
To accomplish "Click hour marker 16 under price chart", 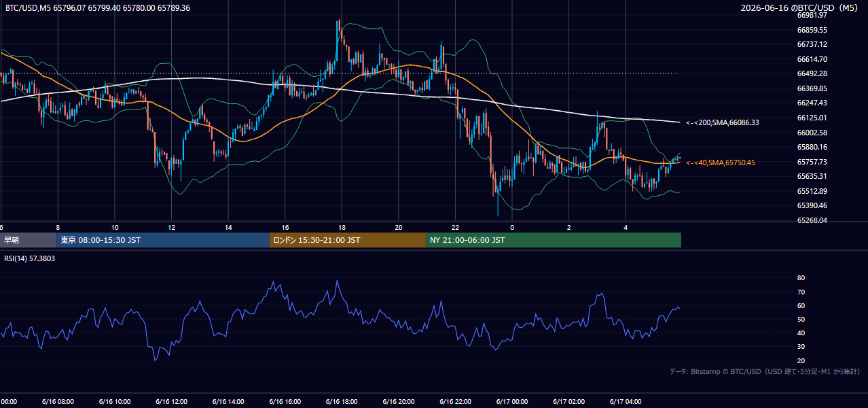I will pyautogui.click(x=285, y=227).
